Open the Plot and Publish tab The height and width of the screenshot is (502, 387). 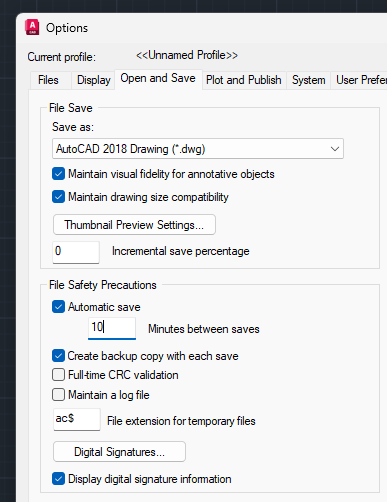(244, 80)
